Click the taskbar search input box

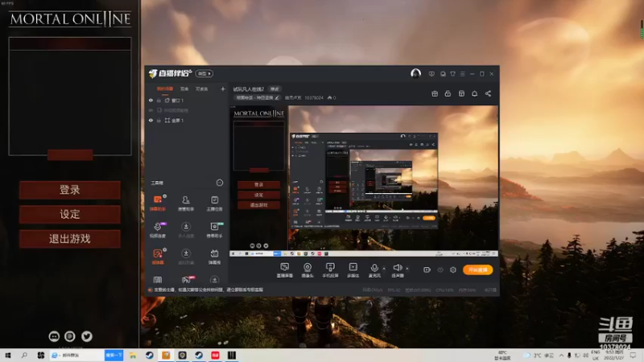pos(76,356)
